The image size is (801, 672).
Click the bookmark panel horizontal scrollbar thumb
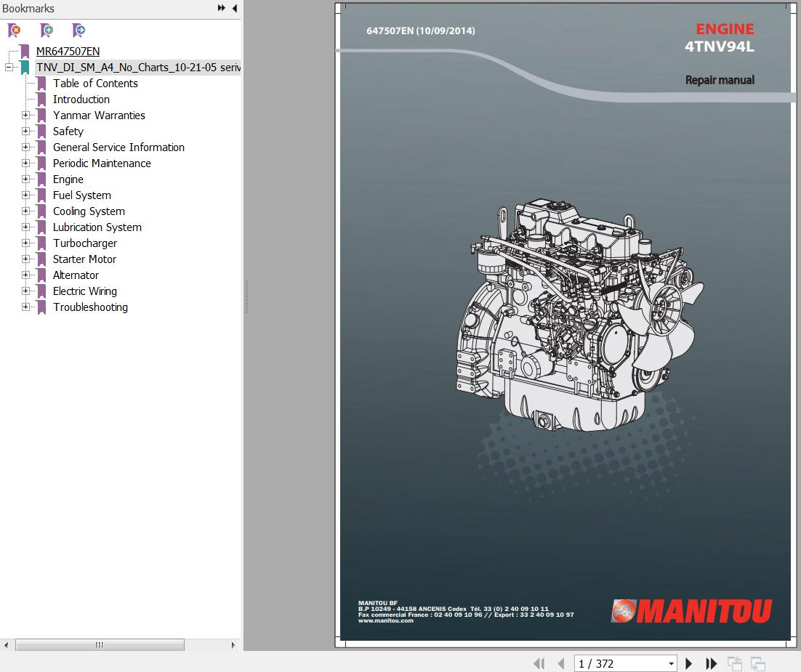[100, 645]
